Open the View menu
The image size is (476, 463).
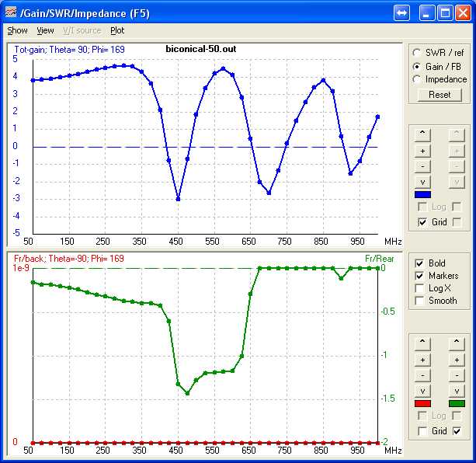tap(46, 31)
